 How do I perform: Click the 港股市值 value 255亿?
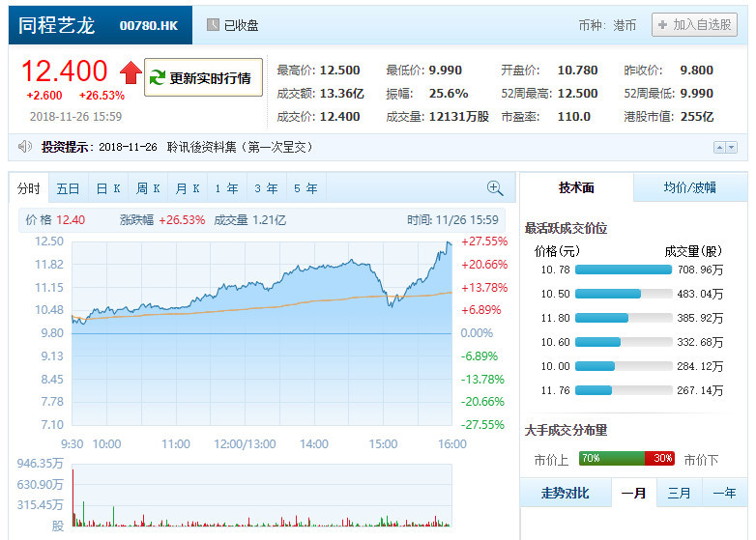coord(697,117)
